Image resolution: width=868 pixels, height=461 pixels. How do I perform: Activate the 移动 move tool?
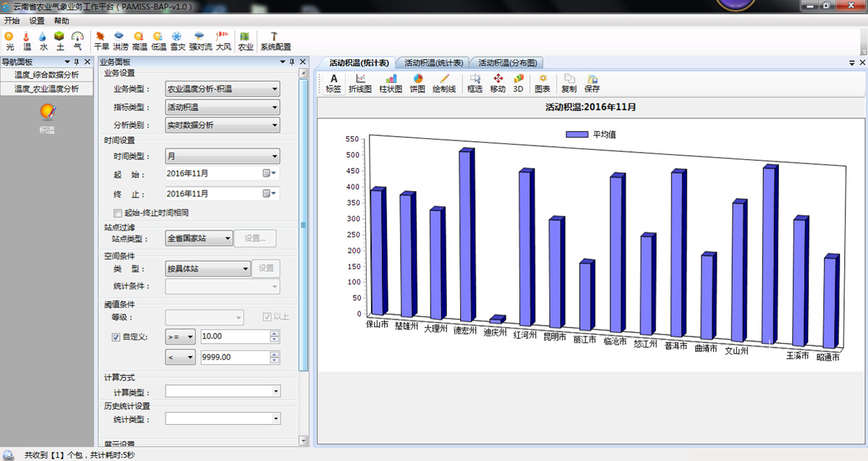pyautogui.click(x=498, y=83)
